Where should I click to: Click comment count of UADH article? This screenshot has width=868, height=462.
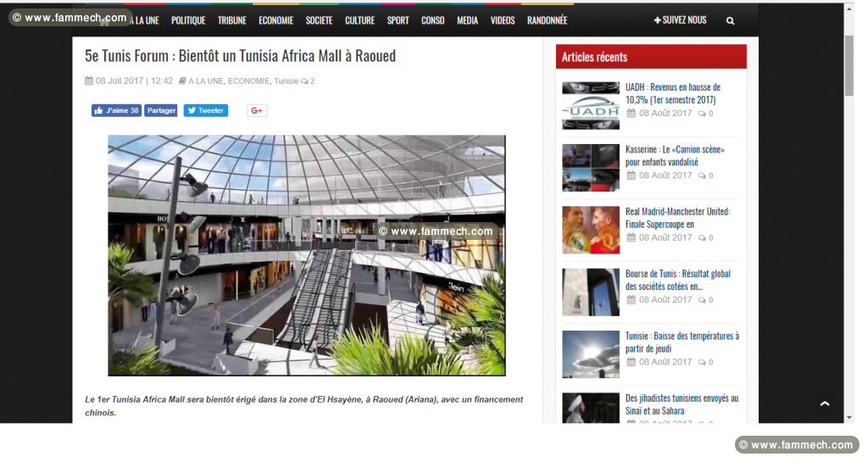[706, 114]
